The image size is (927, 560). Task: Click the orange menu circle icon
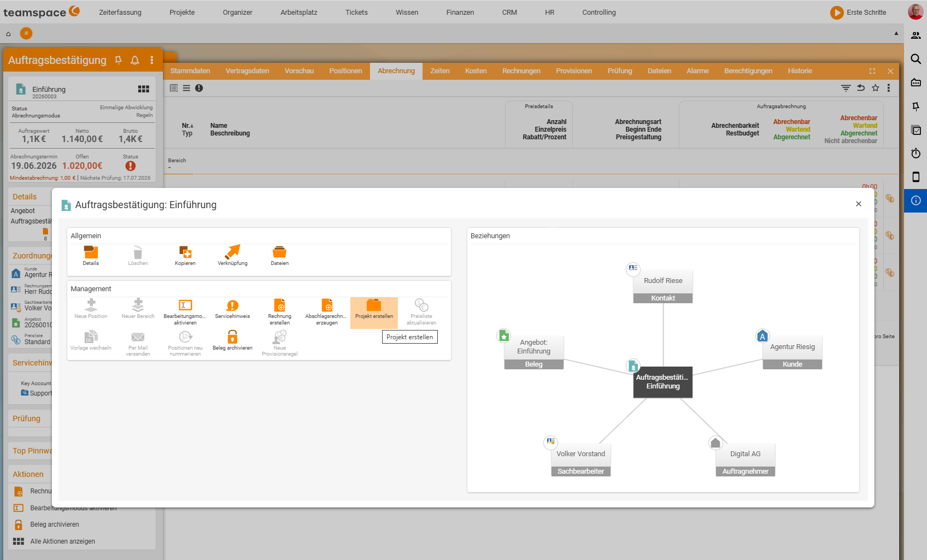pos(26,33)
